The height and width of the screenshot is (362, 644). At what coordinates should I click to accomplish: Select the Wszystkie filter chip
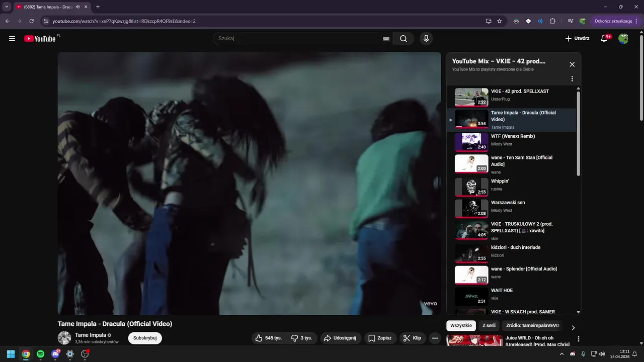(x=461, y=326)
